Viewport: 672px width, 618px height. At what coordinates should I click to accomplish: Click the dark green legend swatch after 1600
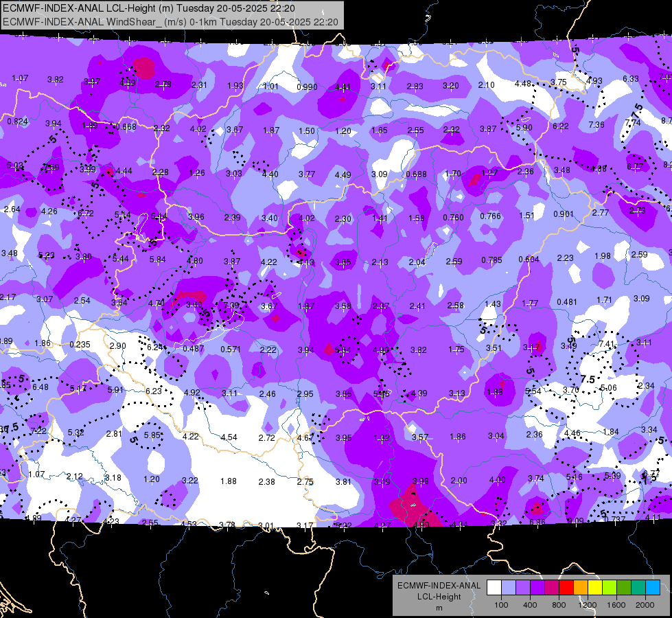point(623,588)
